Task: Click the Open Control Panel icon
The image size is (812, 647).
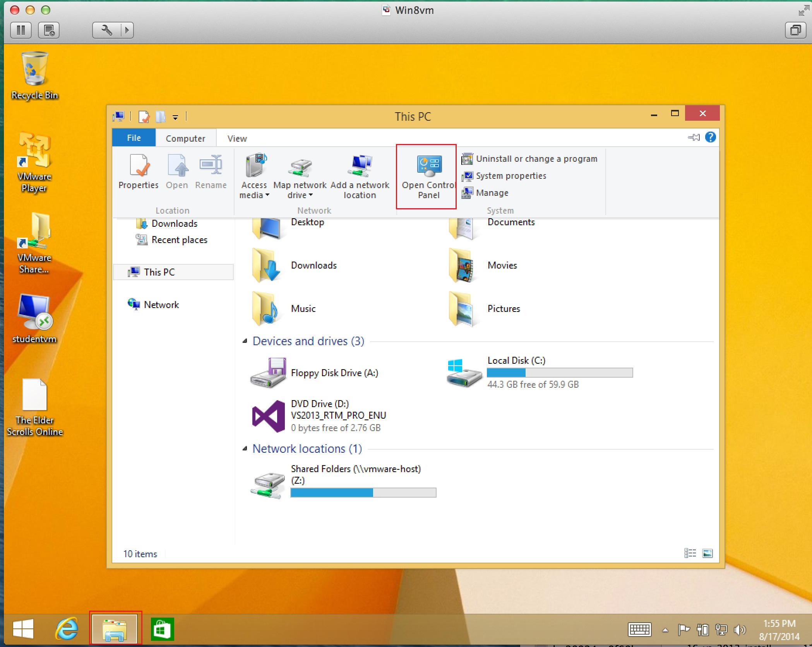Action: [428, 166]
